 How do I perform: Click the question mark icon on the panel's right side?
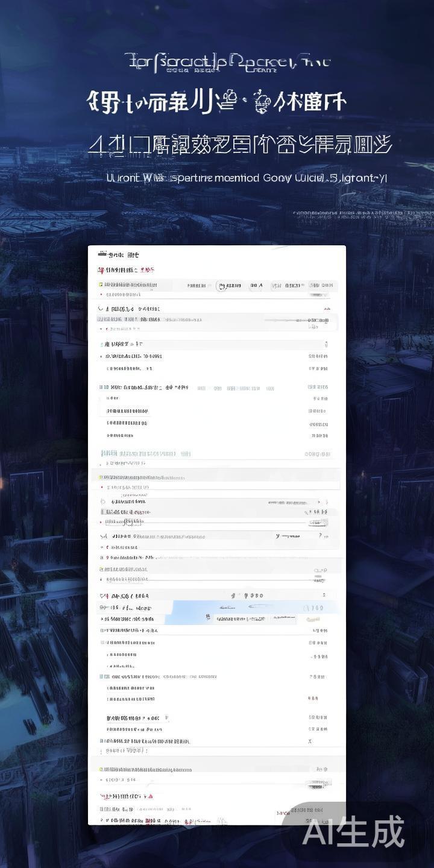pyautogui.click(x=320, y=535)
